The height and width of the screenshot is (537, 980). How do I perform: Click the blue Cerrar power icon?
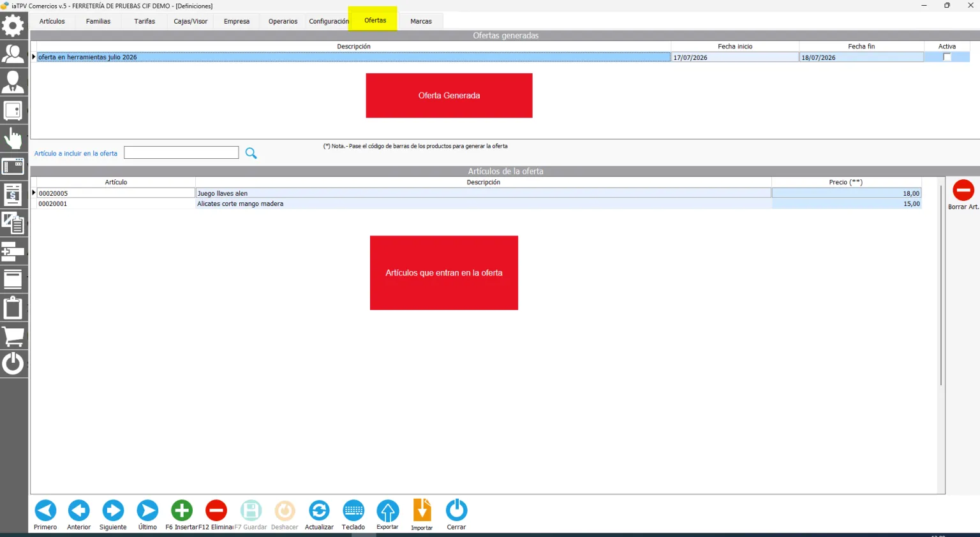click(456, 510)
